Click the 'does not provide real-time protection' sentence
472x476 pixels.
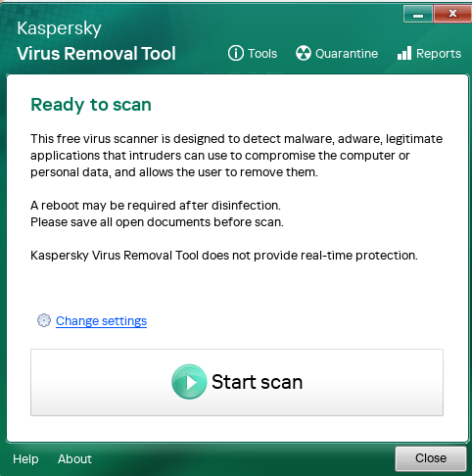tap(224, 256)
